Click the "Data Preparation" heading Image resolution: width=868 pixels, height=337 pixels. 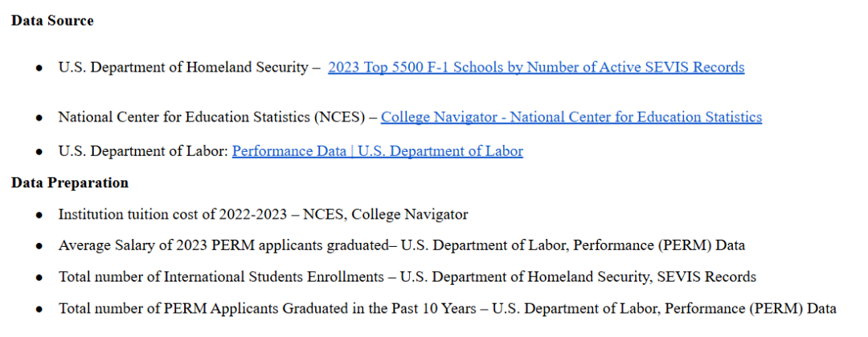(70, 183)
